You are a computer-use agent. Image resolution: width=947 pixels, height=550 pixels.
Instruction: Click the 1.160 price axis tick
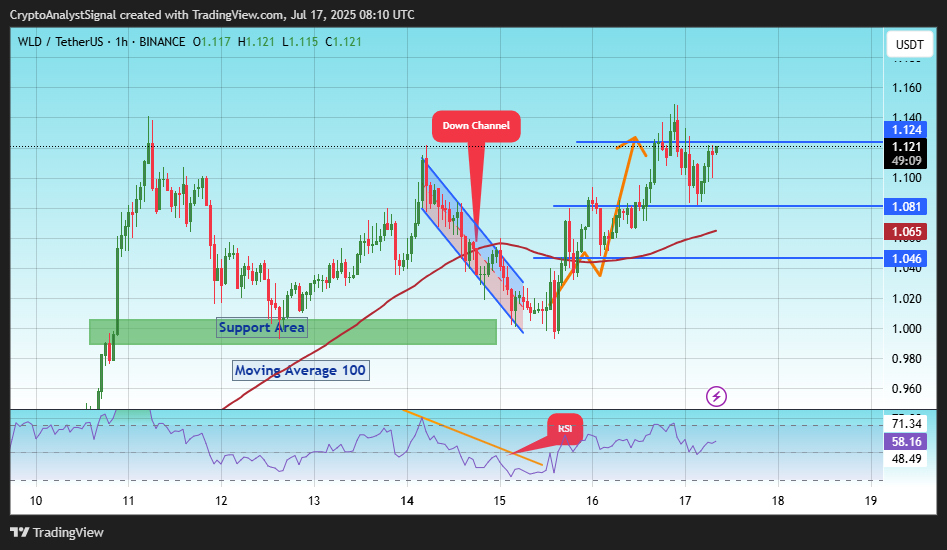(x=907, y=88)
